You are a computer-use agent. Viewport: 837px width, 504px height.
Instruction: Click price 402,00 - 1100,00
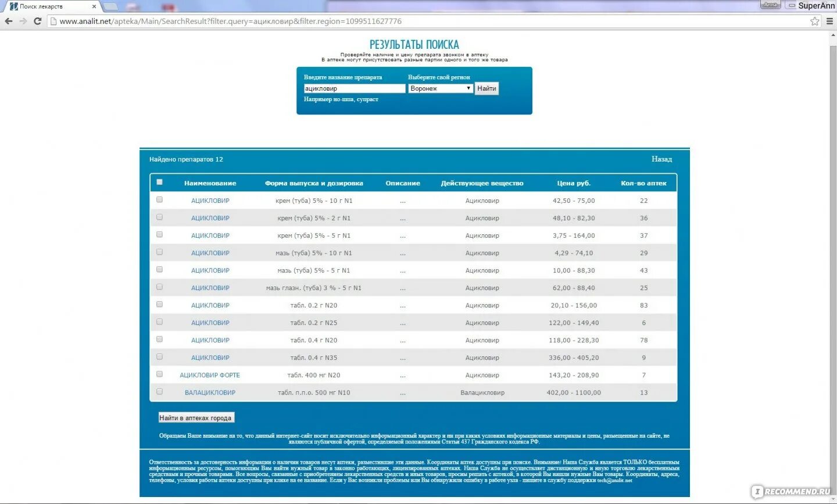pyautogui.click(x=574, y=392)
